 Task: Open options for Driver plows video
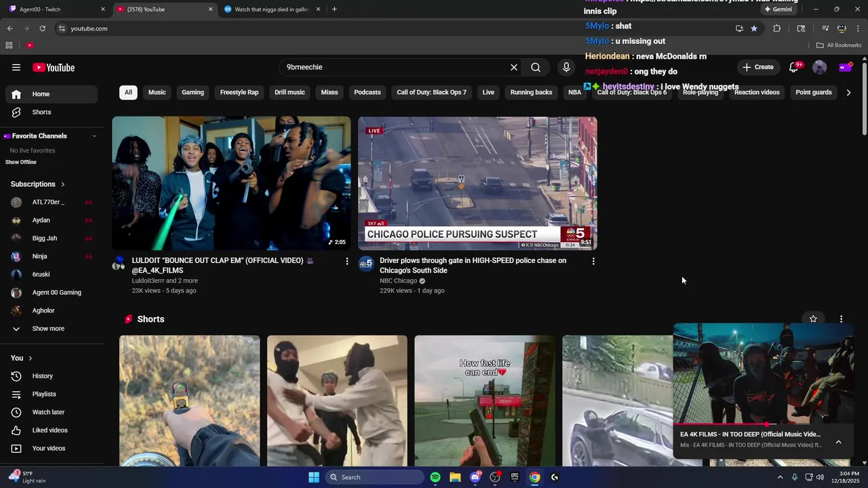pyautogui.click(x=593, y=261)
